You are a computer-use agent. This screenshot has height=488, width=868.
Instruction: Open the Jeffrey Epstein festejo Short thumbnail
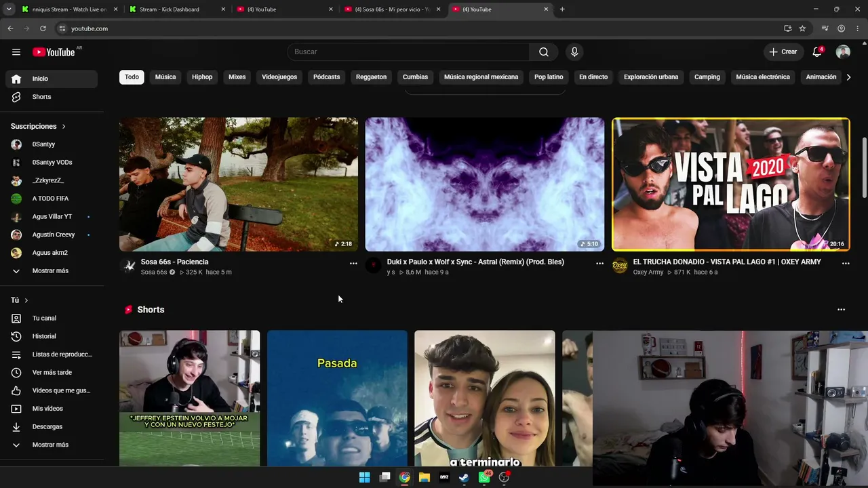tap(190, 399)
